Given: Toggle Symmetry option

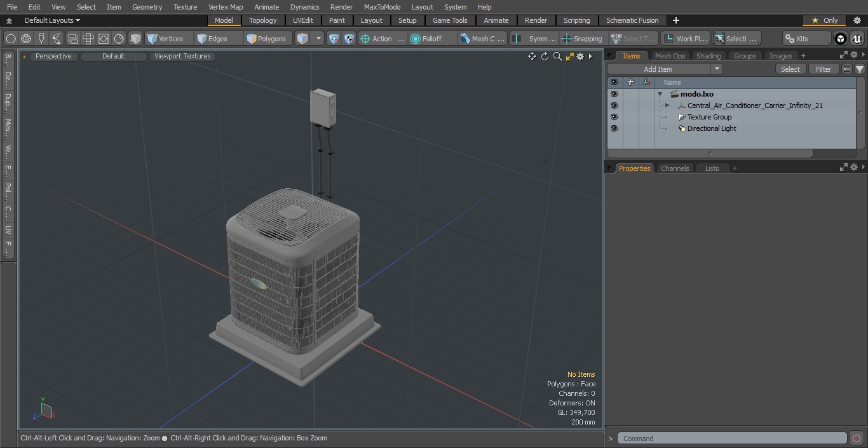Looking at the screenshot, I should tap(534, 39).
